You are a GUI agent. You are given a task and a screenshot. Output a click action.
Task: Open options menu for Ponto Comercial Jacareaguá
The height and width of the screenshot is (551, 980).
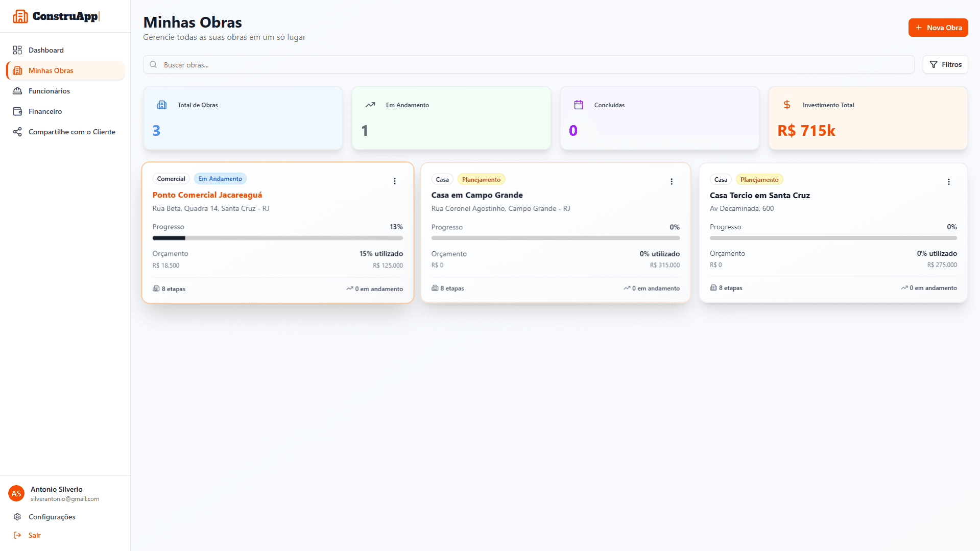(x=394, y=181)
